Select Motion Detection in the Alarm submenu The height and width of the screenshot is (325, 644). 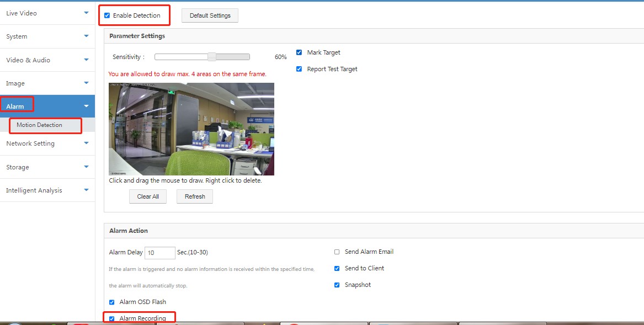[x=39, y=125]
